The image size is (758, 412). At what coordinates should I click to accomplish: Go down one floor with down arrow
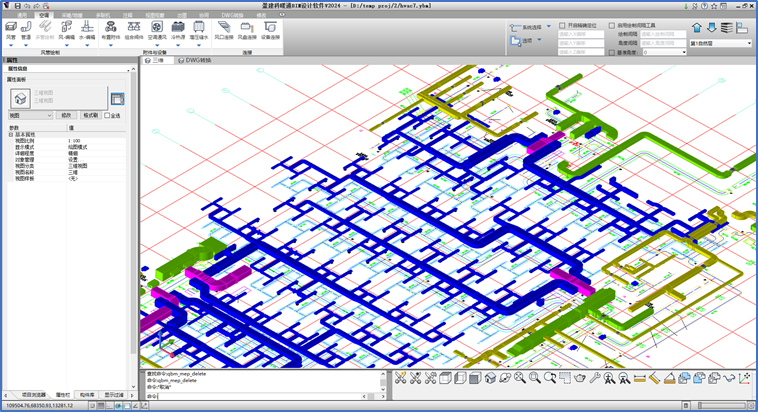point(711,27)
